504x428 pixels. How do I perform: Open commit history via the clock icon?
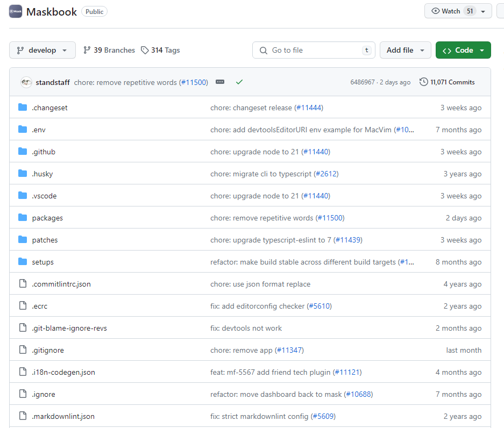coord(425,82)
